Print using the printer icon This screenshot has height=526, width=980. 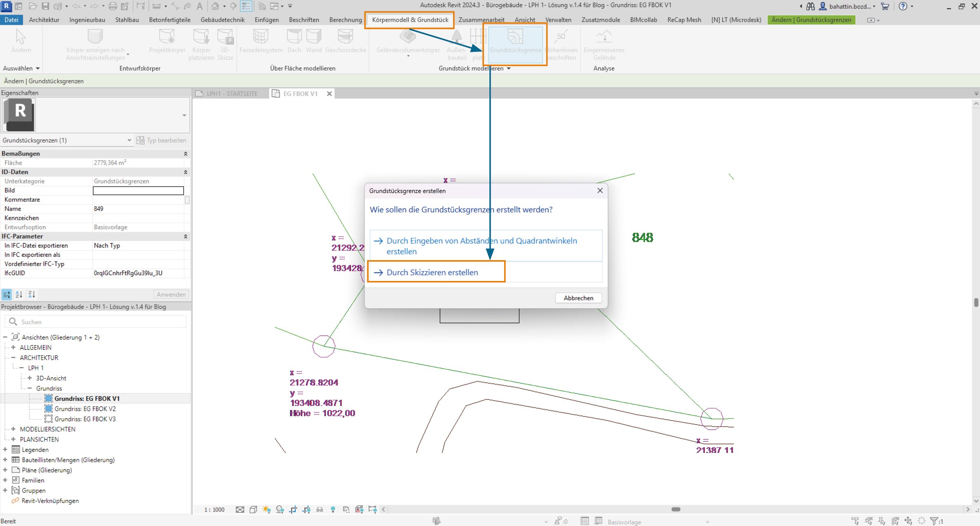coord(113,6)
